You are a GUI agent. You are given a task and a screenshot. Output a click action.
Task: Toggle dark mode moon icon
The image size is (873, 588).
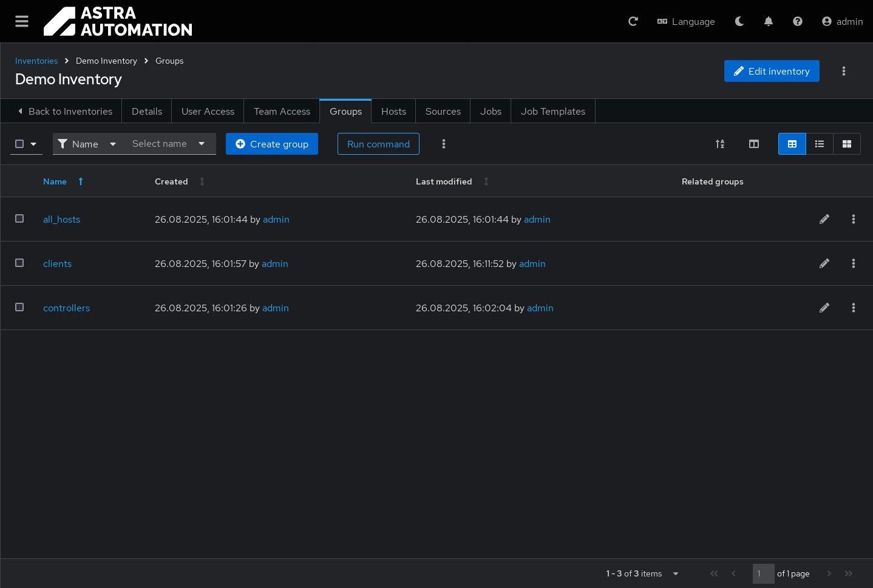point(739,21)
